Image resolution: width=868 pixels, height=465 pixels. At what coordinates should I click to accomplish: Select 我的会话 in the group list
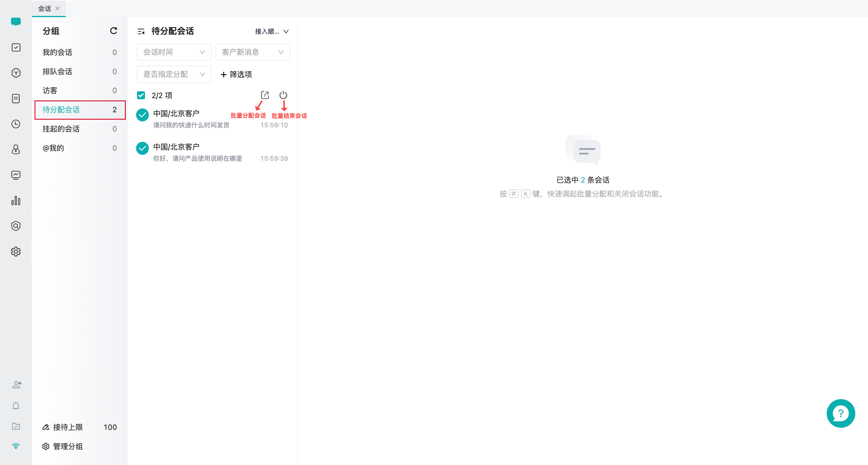57,52
